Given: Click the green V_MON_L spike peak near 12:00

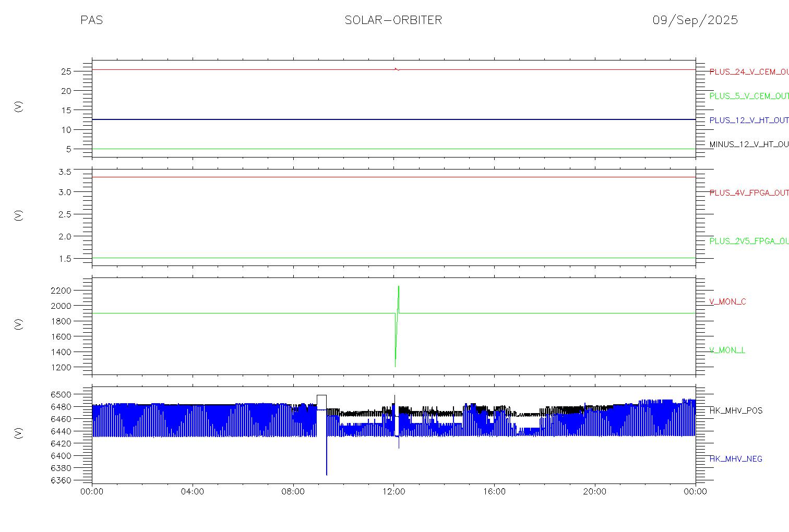Looking at the screenshot, I should 399,287.
